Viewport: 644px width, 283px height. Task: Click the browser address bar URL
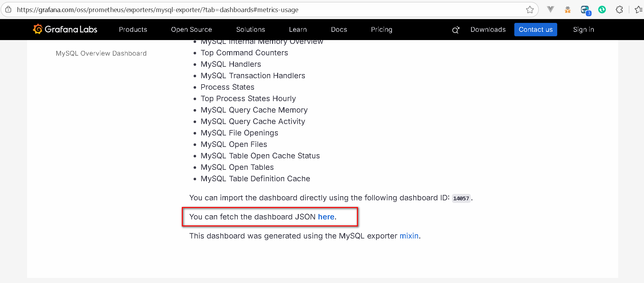(158, 10)
